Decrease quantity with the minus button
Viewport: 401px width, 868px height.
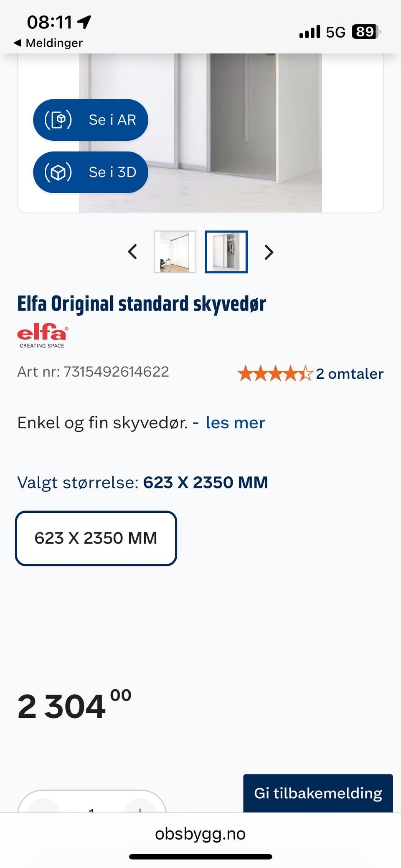[43, 807]
